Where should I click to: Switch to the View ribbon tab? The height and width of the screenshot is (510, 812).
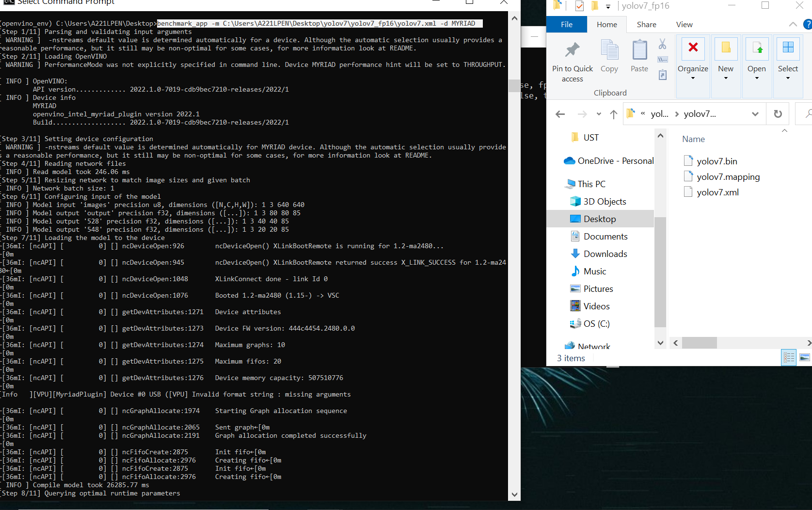(x=684, y=24)
